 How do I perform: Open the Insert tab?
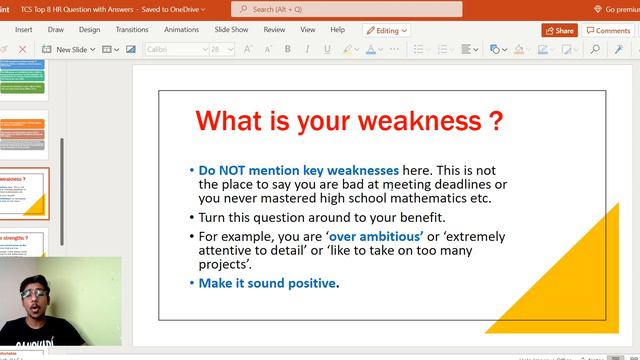pyautogui.click(x=24, y=30)
